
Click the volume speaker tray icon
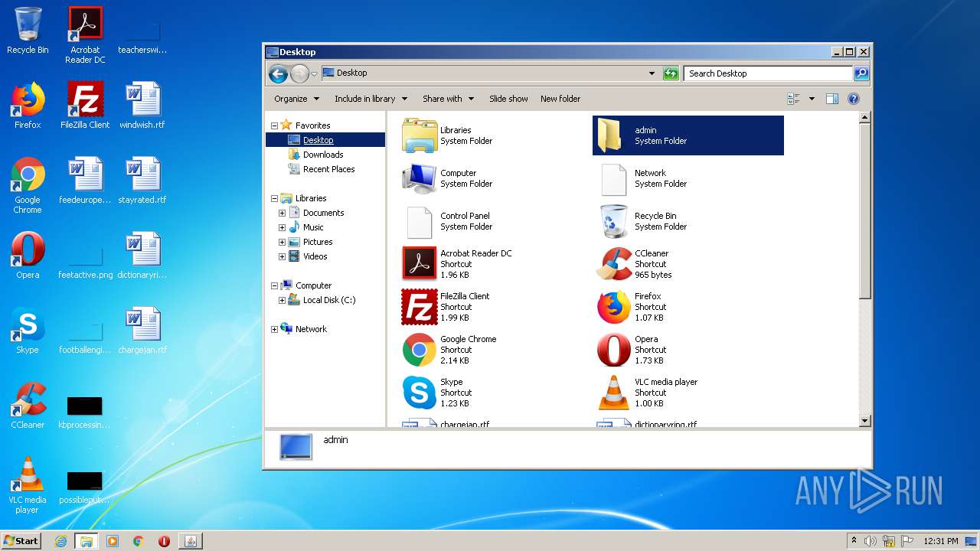click(x=871, y=541)
